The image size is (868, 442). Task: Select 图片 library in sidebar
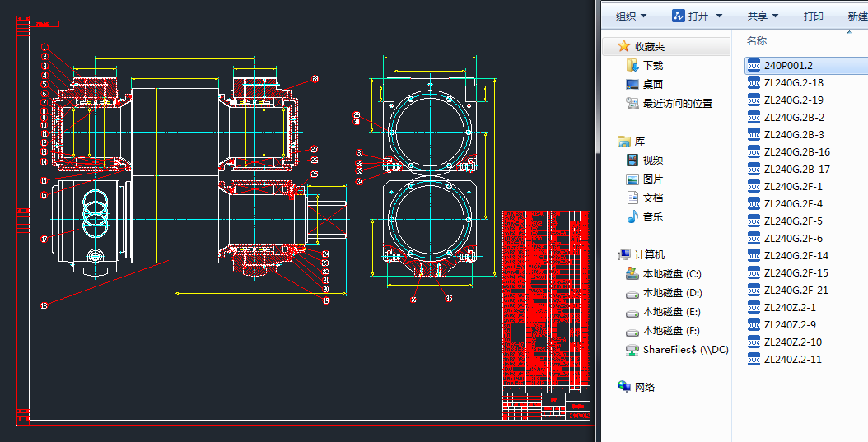[652, 179]
